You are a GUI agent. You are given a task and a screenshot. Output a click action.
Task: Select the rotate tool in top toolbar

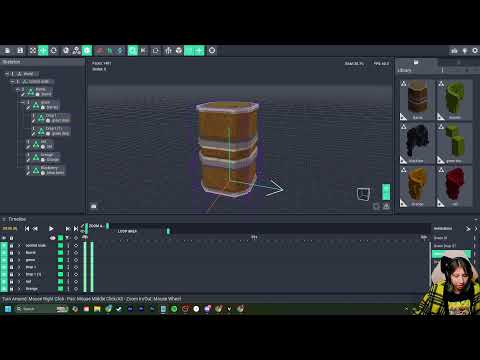pos(54,51)
